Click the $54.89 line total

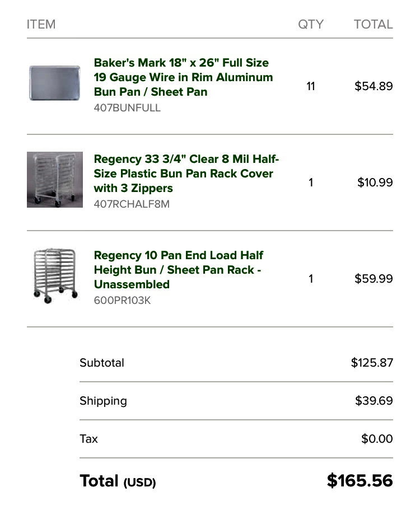pyautogui.click(x=374, y=86)
